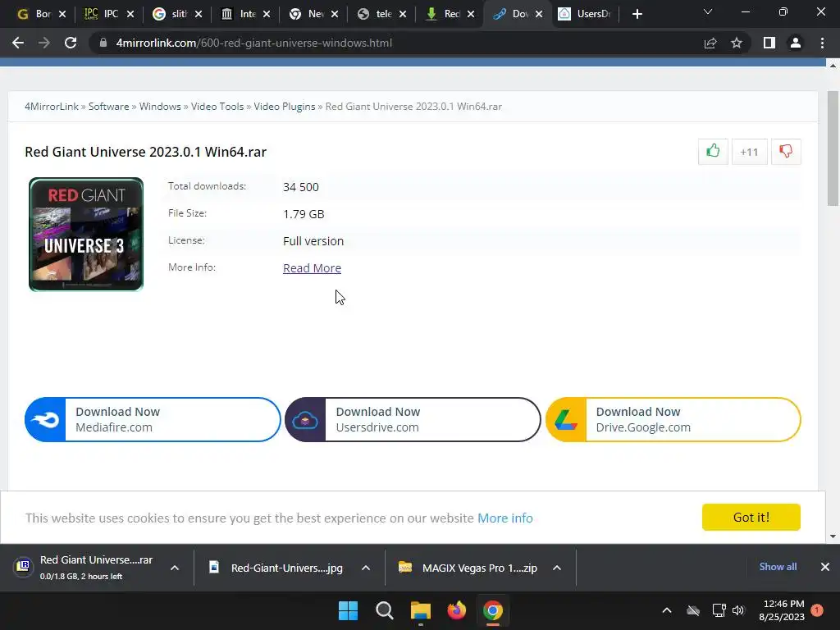The height and width of the screenshot is (630, 840).
Task: Open the Windows breadcrumb link
Action: (x=160, y=106)
